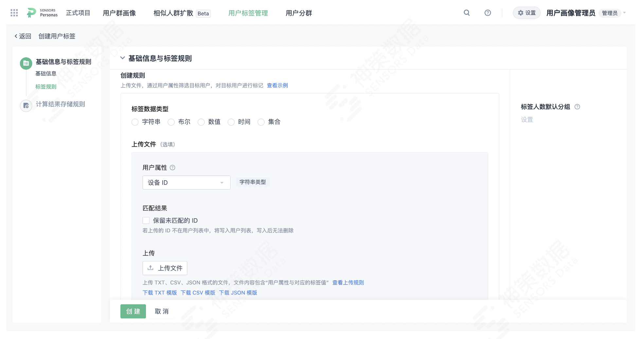Open the 设置 button in the header
This screenshot has width=644, height=339.
[x=527, y=13]
